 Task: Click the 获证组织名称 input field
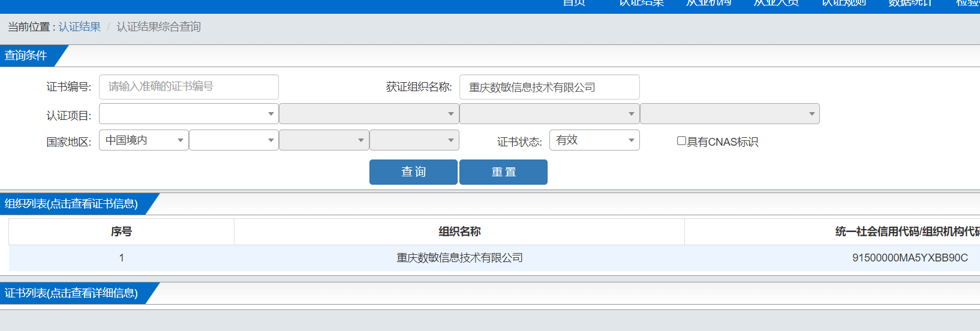tap(549, 87)
